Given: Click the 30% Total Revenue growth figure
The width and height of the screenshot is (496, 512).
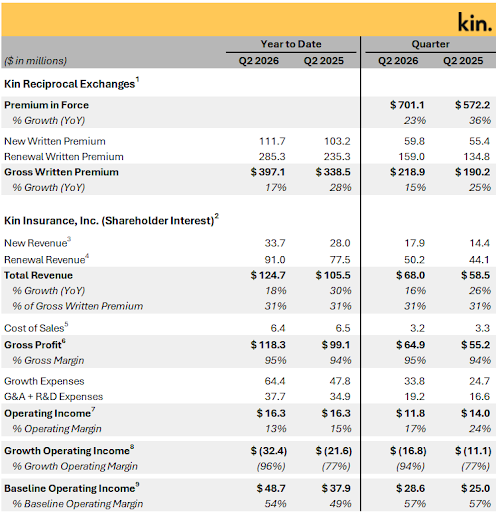Looking at the screenshot, I should click(x=340, y=291).
